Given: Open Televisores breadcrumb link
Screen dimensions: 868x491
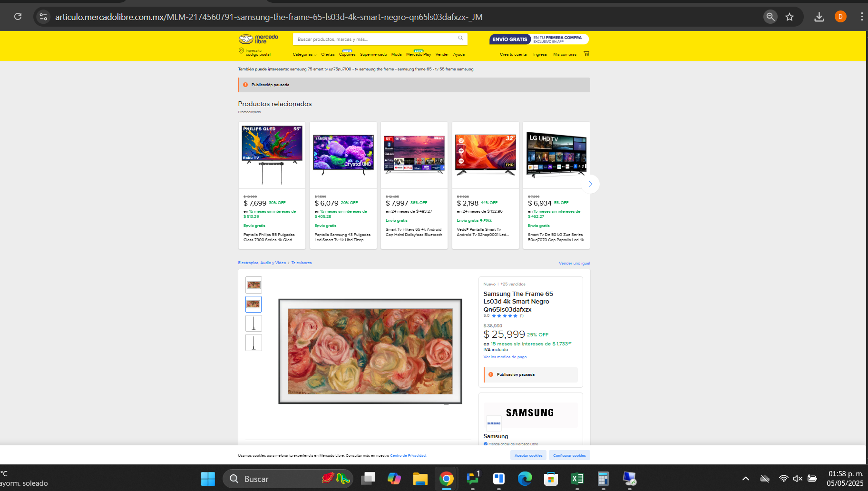Looking at the screenshot, I should coord(302,263).
